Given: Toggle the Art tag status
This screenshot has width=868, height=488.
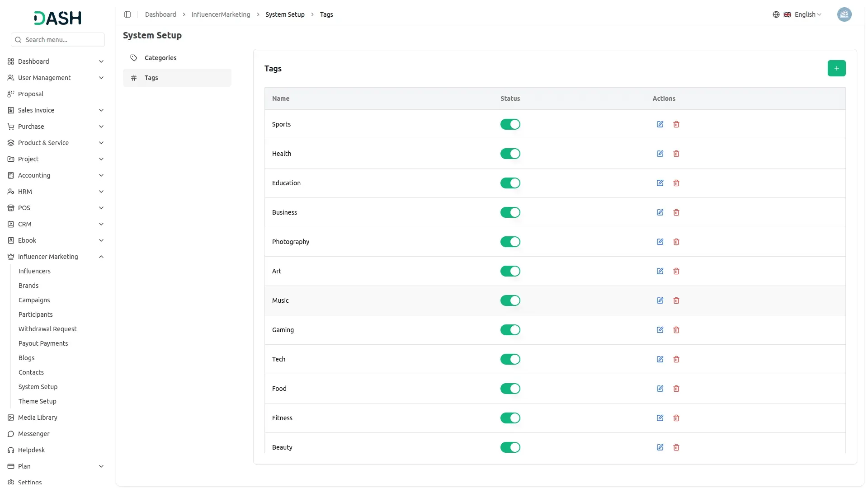Looking at the screenshot, I should coord(510,271).
